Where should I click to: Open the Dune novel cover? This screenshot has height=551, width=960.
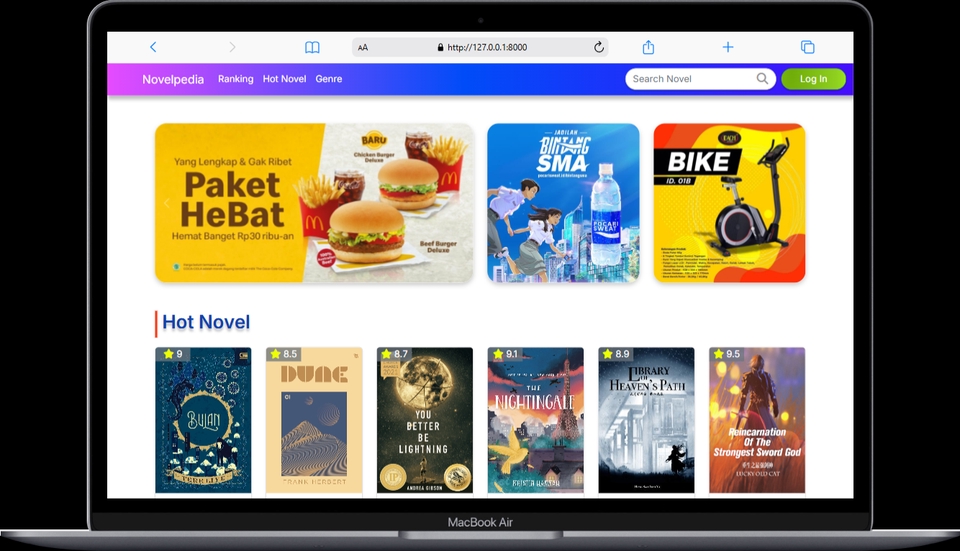[314, 421]
